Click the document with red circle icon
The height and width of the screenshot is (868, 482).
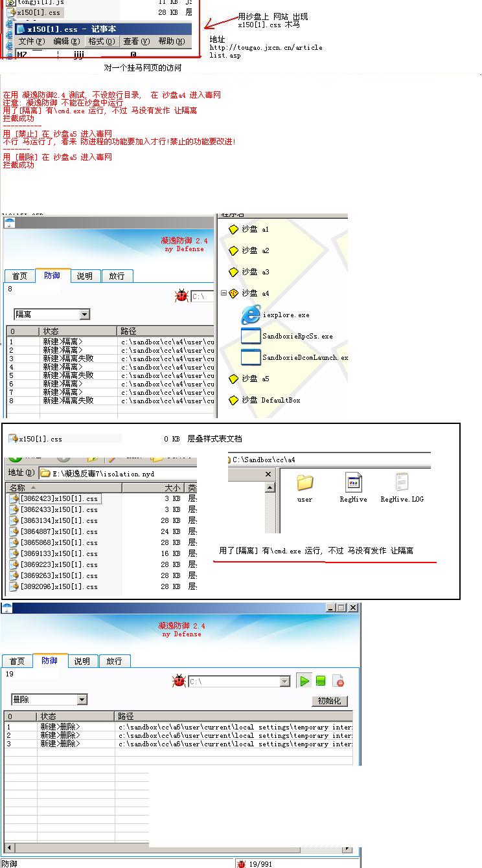click(338, 681)
